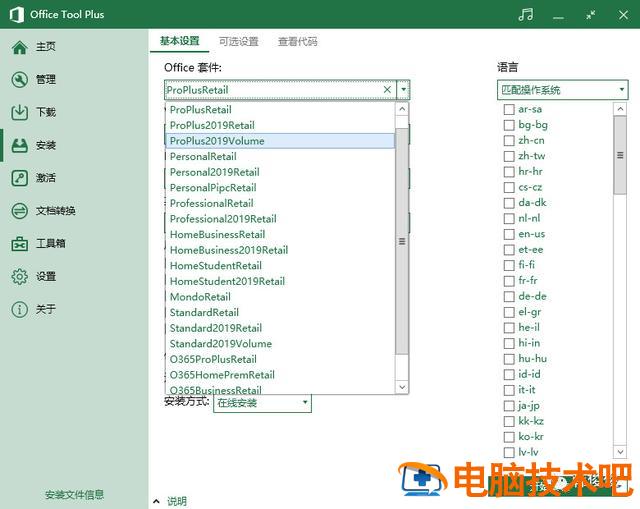Open the 激活 key icon
The height and width of the screenshot is (509, 640).
coord(19,178)
